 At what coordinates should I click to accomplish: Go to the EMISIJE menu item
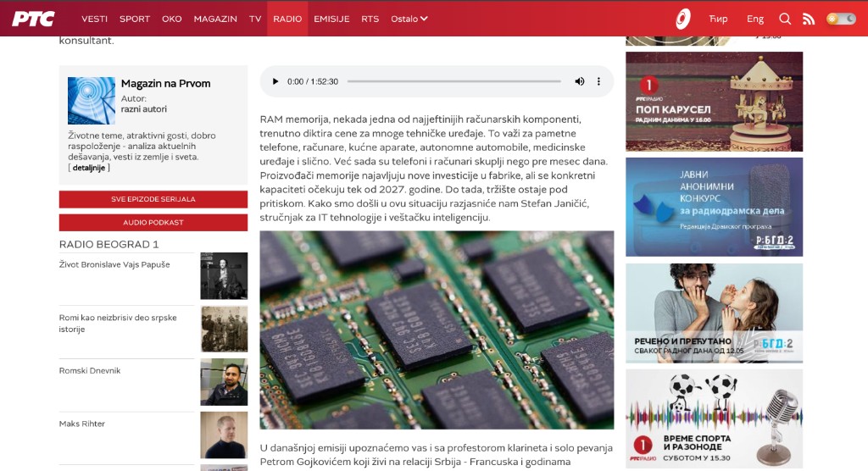[x=331, y=19]
